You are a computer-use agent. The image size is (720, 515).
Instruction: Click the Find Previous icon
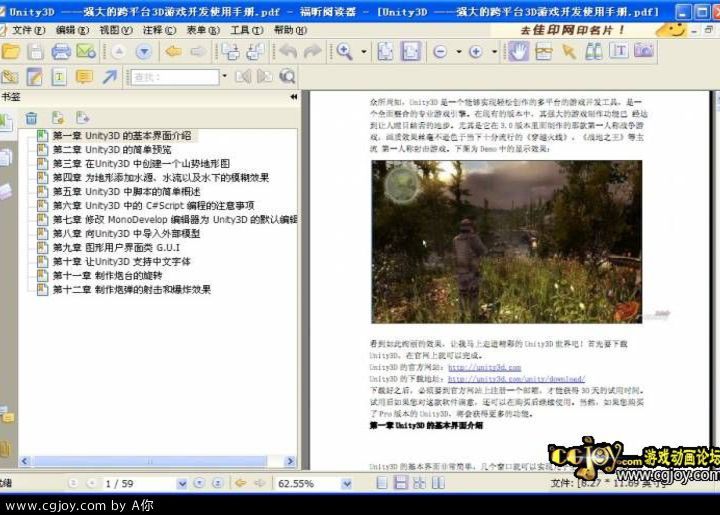[243, 76]
